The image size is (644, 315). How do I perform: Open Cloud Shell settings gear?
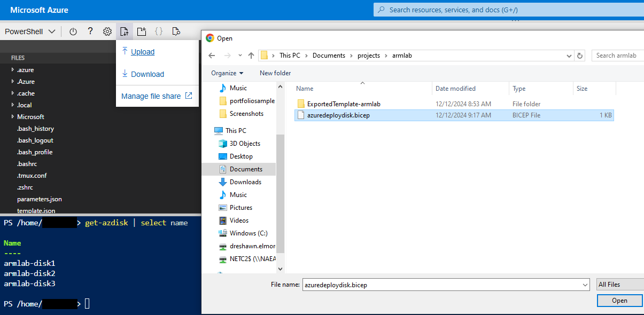[x=107, y=31]
